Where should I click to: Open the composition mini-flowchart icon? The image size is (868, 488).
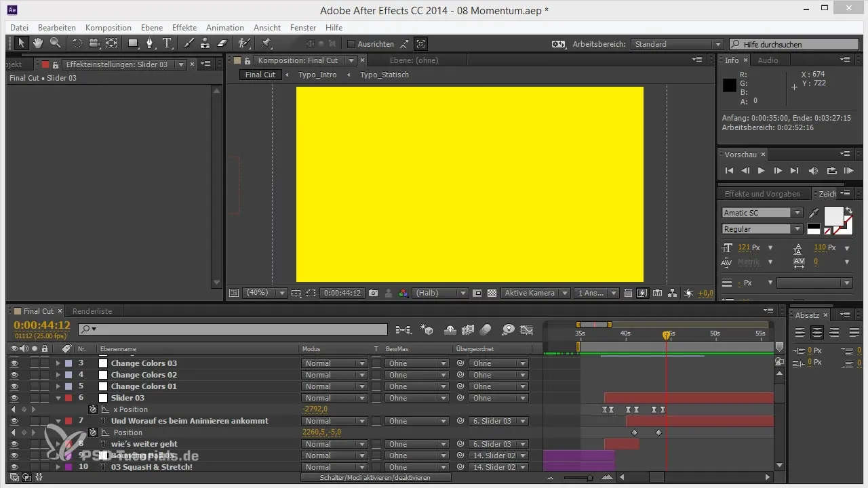(x=403, y=330)
